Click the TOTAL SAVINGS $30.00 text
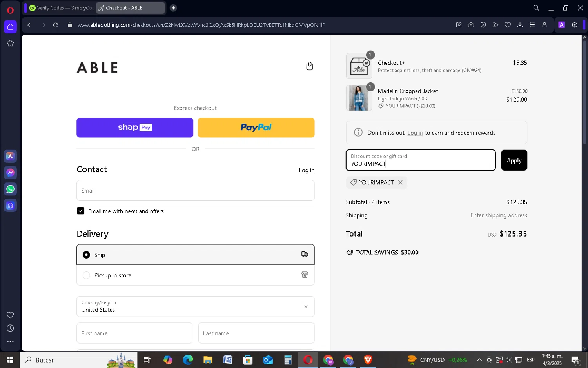The width and height of the screenshot is (588, 368). point(387,252)
